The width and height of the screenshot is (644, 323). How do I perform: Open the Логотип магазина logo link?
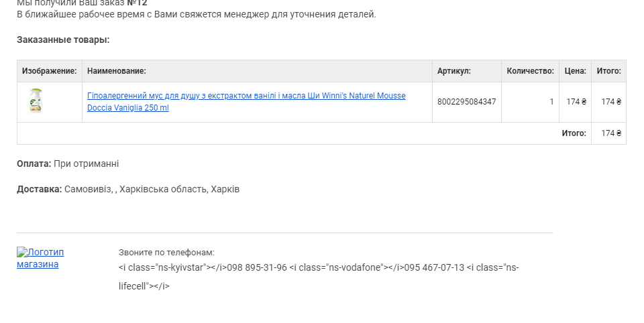40,258
